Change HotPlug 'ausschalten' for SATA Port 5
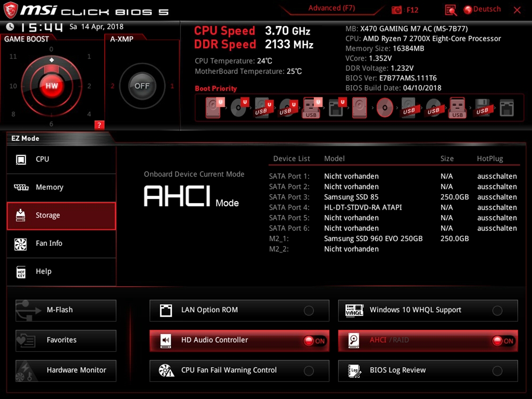 pyautogui.click(x=497, y=218)
